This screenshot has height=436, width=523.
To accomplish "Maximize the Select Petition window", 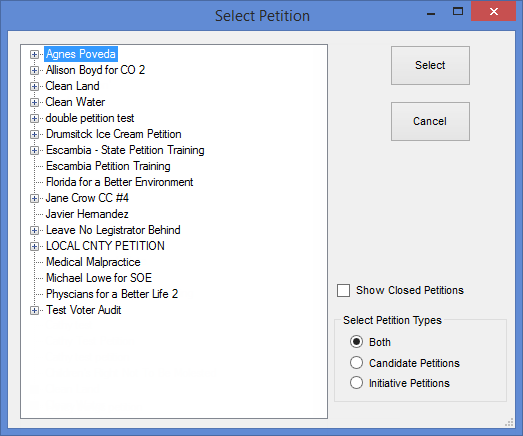I will [458, 12].
